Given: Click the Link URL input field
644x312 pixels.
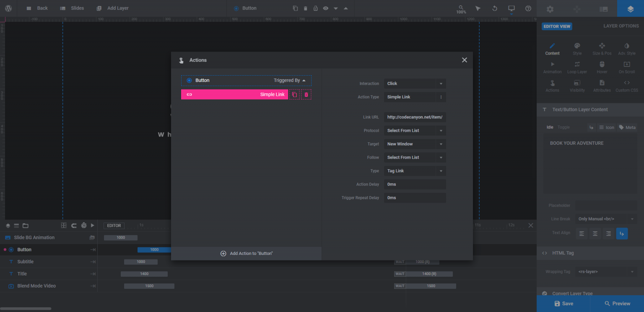Looking at the screenshot, I should click(414, 117).
